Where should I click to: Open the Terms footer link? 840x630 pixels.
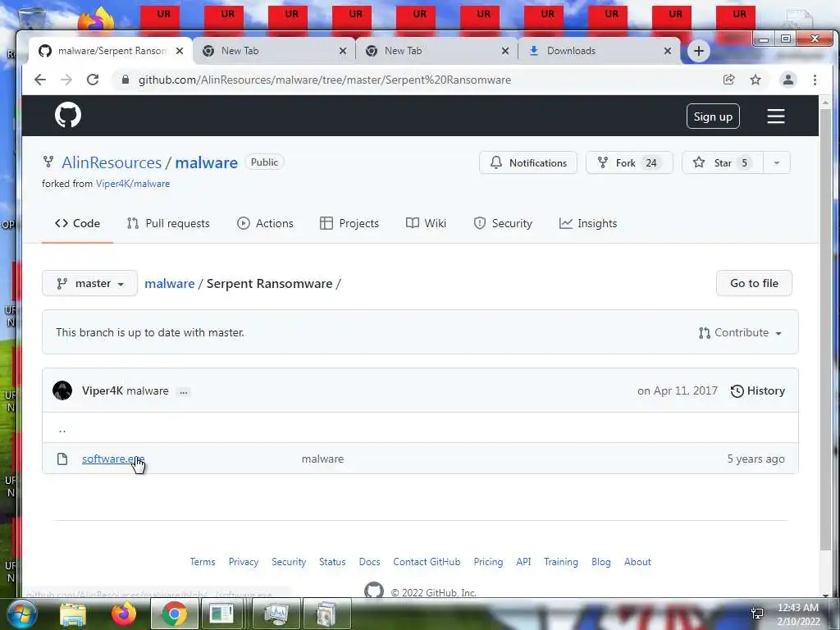tap(203, 562)
